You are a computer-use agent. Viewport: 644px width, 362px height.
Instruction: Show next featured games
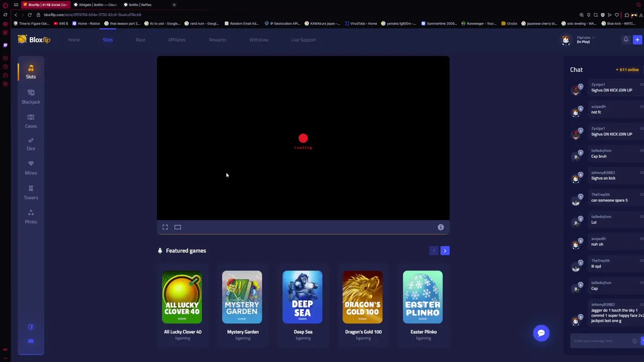445,250
